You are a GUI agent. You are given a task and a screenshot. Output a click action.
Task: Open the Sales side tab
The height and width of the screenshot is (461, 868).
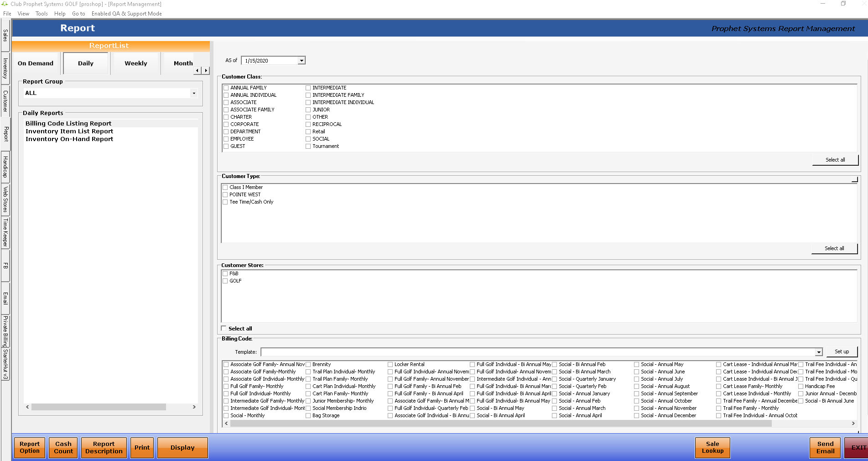click(5, 35)
